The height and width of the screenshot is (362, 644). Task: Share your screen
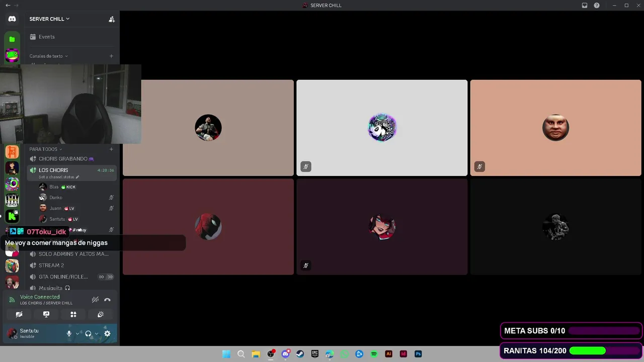(46, 314)
